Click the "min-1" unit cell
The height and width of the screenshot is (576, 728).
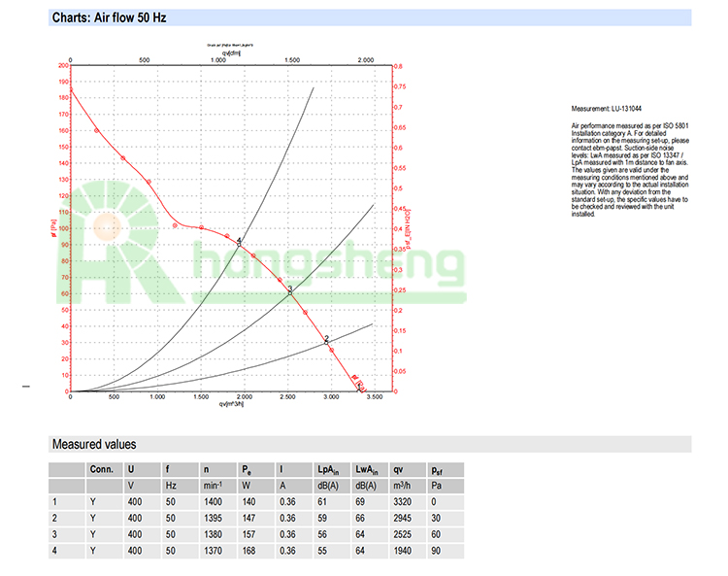[x=213, y=486]
